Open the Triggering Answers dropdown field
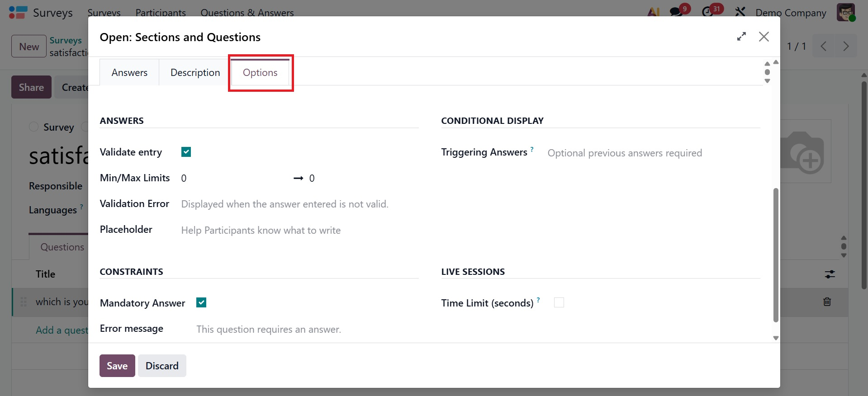This screenshot has height=396, width=868. pos(651,153)
